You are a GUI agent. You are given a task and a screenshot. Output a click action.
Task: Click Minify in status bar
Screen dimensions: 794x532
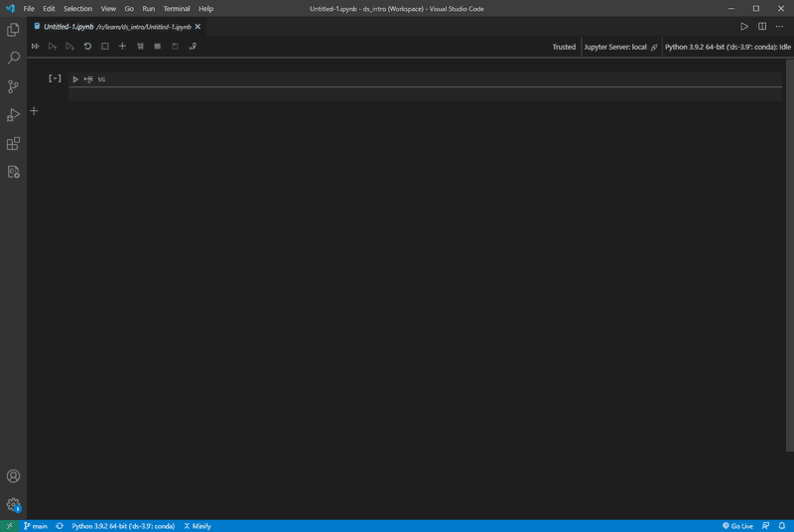[198, 526]
